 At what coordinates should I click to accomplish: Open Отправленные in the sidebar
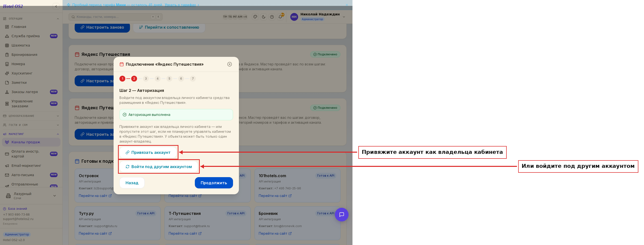(31, 184)
